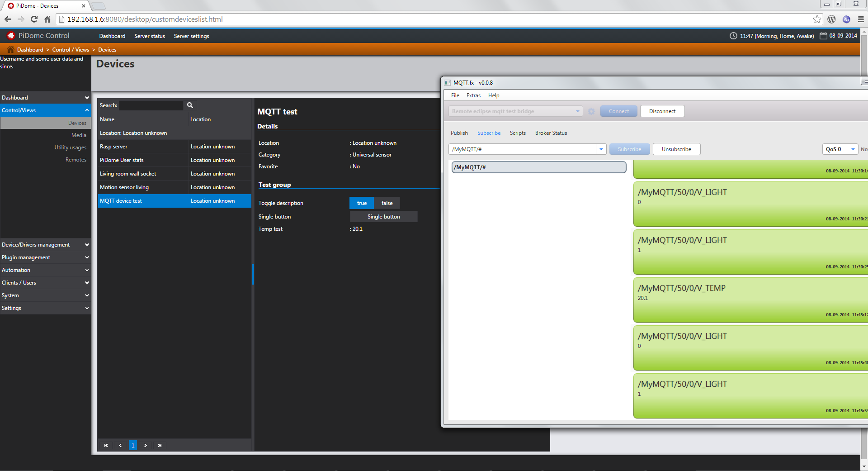This screenshot has width=868, height=471.
Task: Click the clock icon in header
Action: tap(733, 36)
